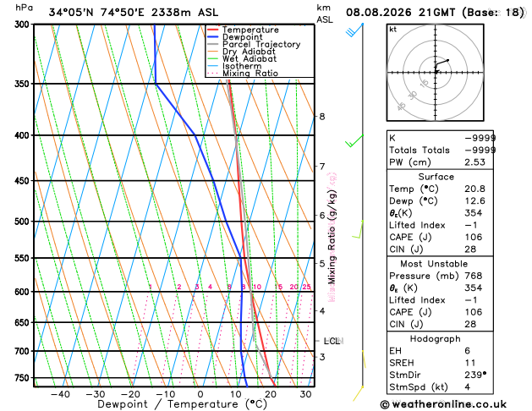The height and width of the screenshot is (411, 532).
Task: Click the Surface Dewp value 12.6
Action: tap(474, 200)
